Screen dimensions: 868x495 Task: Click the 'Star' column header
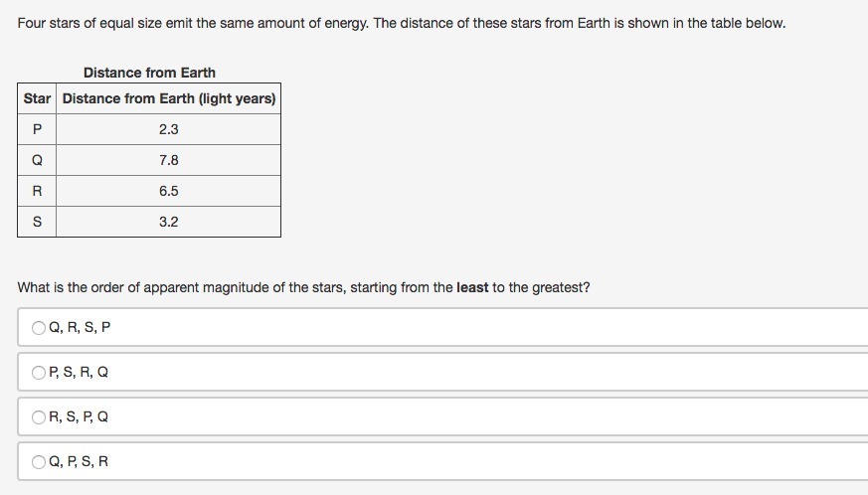pos(37,98)
